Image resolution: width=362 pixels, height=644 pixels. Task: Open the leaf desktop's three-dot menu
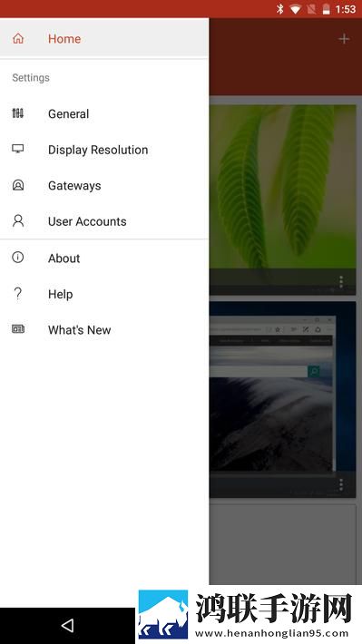tap(341, 282)
